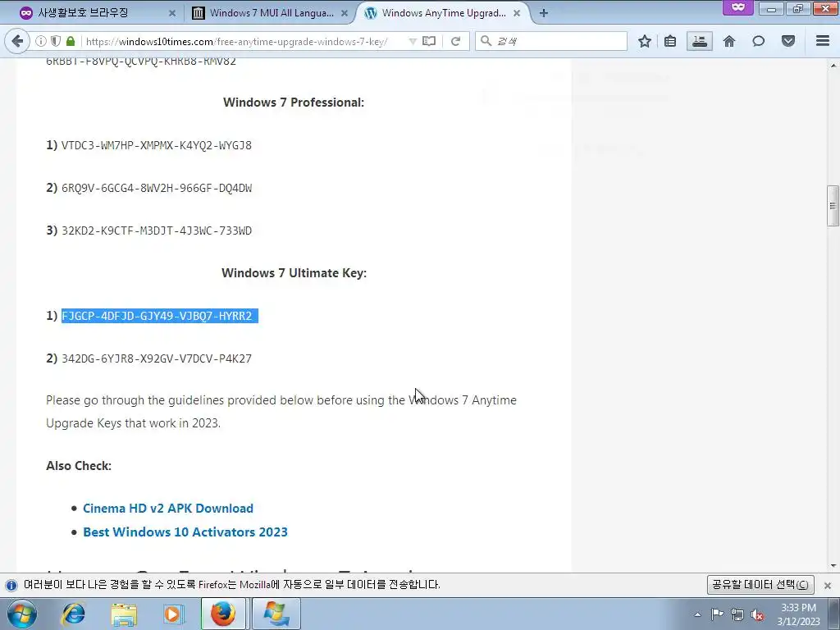Click the vertical scrollbar thumb

tap(833, 206)
